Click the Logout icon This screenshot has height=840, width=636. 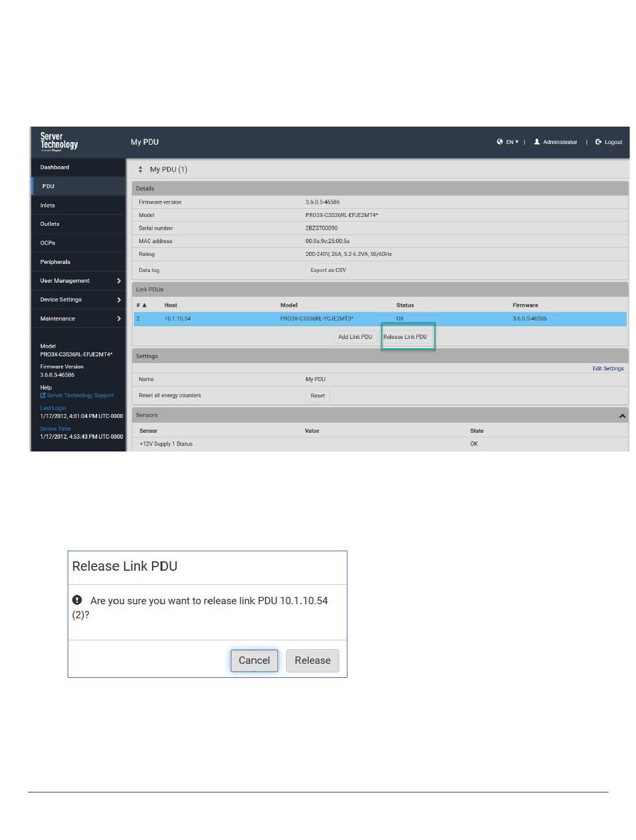coord(599,142)
